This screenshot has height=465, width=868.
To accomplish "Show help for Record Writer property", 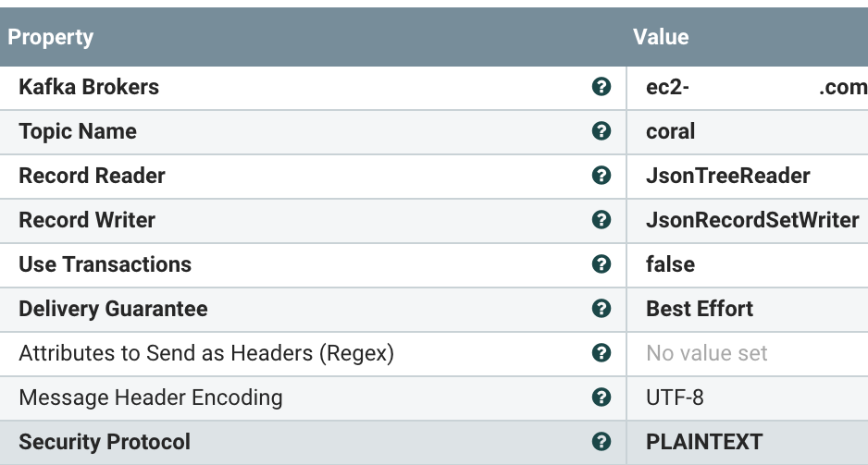I will click(x=601, y=219).
